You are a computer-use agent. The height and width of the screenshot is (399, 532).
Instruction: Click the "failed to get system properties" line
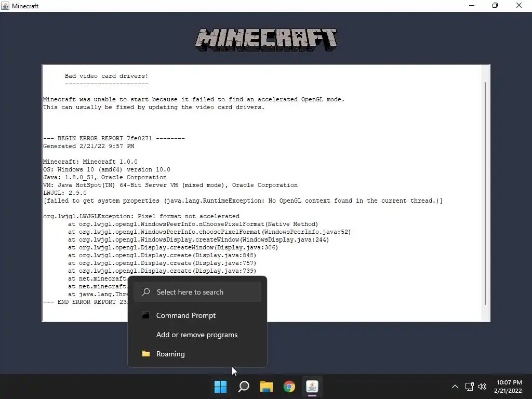pyautogui.click(x=243, y=201)
